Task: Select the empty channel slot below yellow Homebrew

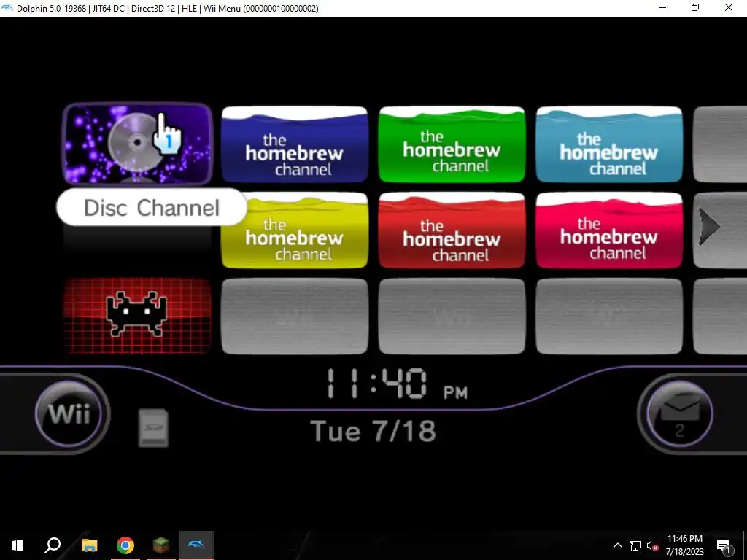Action: pos(295,316)
